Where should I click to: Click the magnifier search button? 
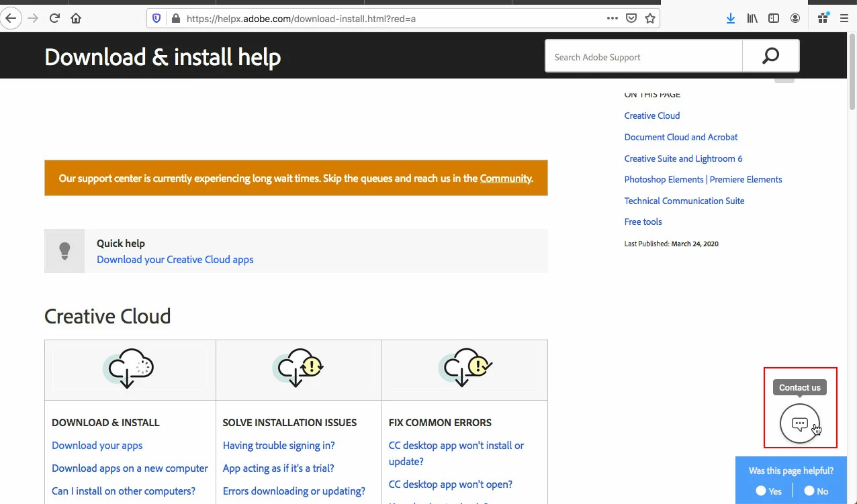click(x=771, y=56)
